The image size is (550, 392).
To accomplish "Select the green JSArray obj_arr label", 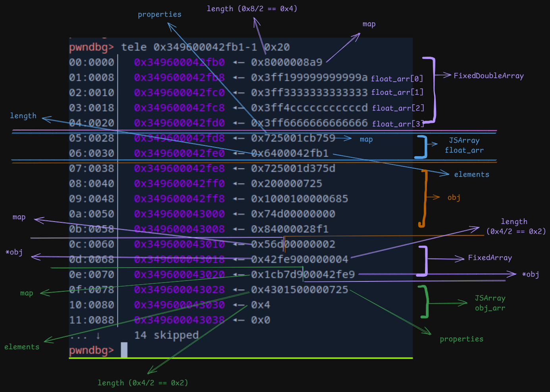I will click(490, 303).
